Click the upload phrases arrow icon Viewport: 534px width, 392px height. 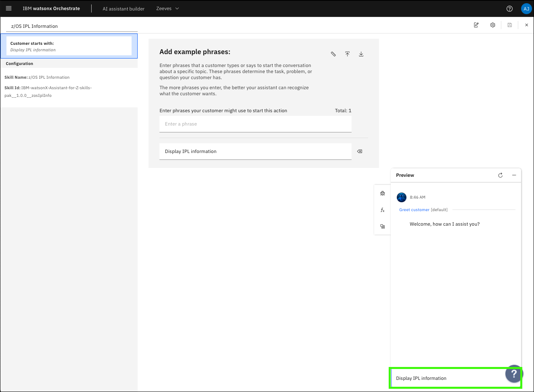coord(347,54)
